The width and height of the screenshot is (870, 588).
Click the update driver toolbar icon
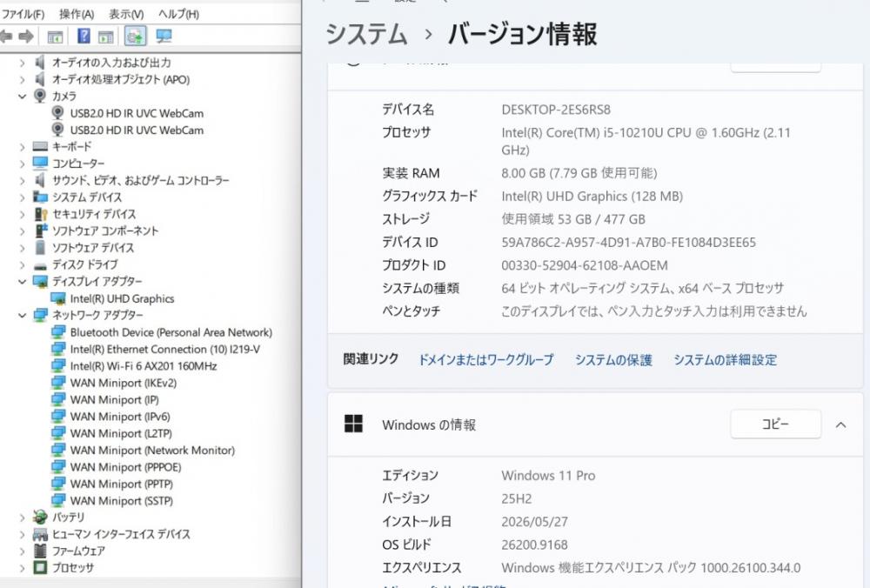tap(136, 37)
